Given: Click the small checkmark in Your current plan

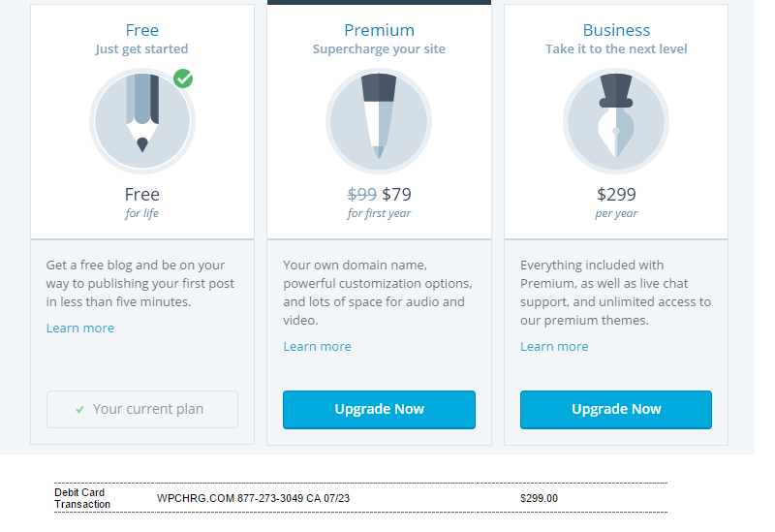Looking at the screenshot, I should click(79, 410).
